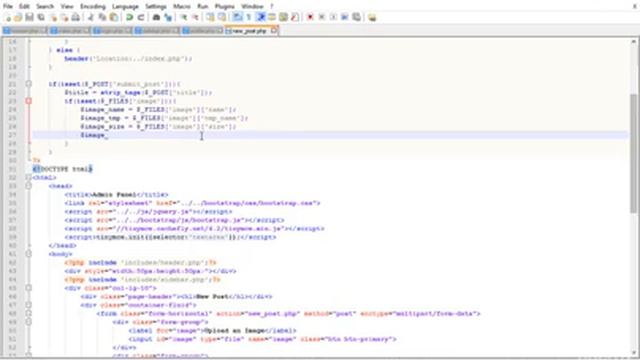Open the View menu
The image size is (640, 360).
(67, 6)
